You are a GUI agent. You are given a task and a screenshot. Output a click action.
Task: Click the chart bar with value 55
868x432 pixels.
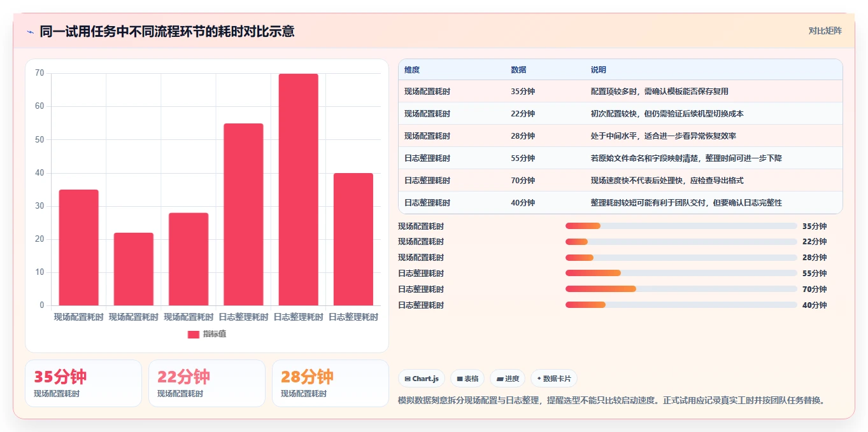(x=243, y=214)
